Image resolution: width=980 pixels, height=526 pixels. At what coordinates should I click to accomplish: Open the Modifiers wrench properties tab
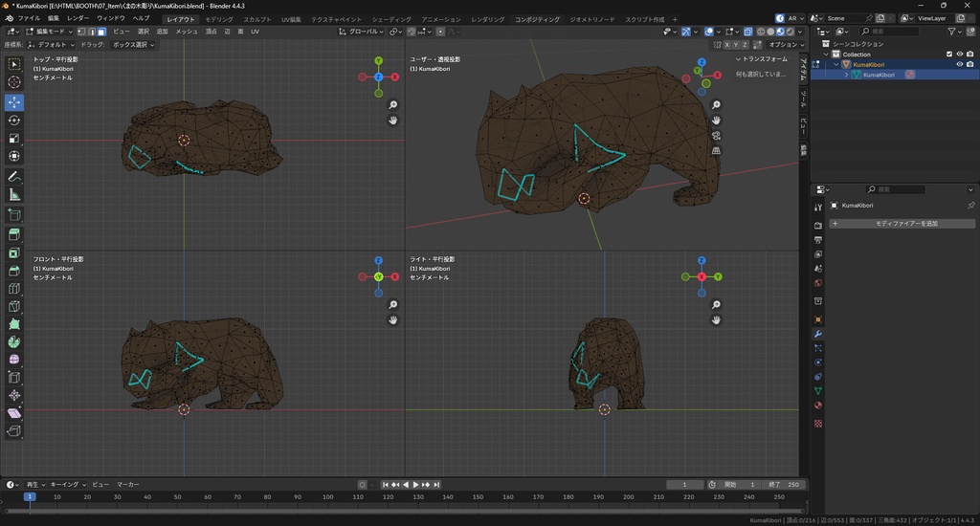(x=817, y=333)
